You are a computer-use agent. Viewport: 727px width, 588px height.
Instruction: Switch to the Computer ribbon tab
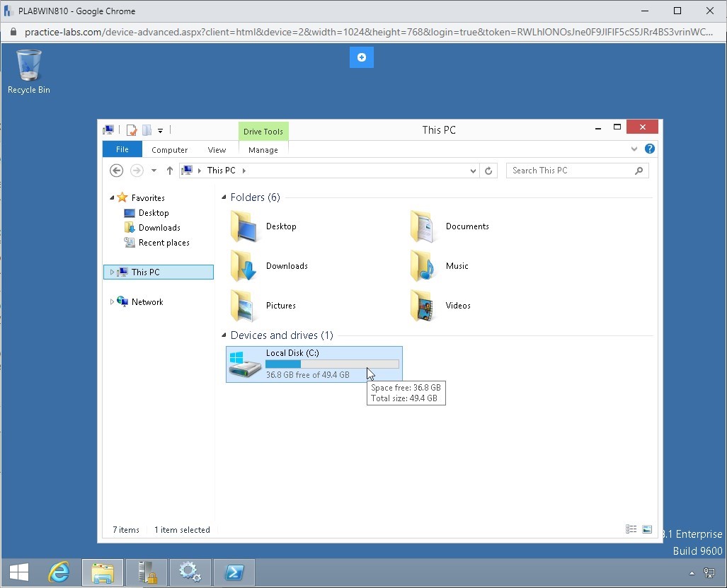(170, 150)
